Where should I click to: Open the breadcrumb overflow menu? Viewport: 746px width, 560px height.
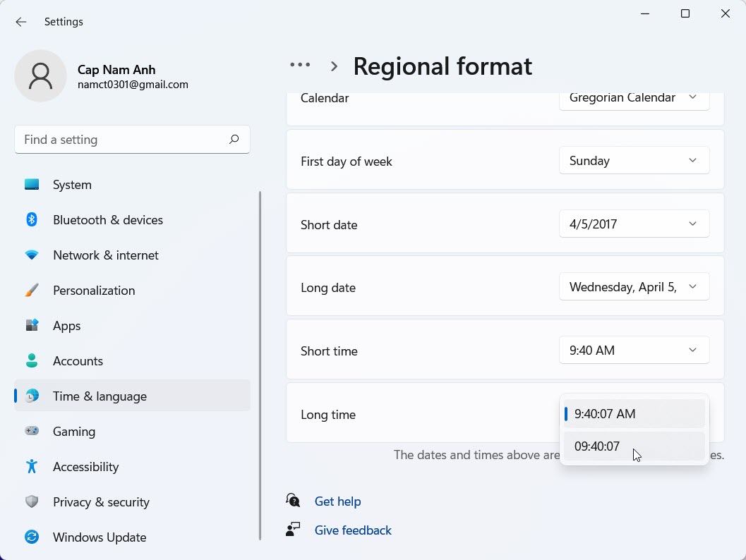[x=299, y=64]
